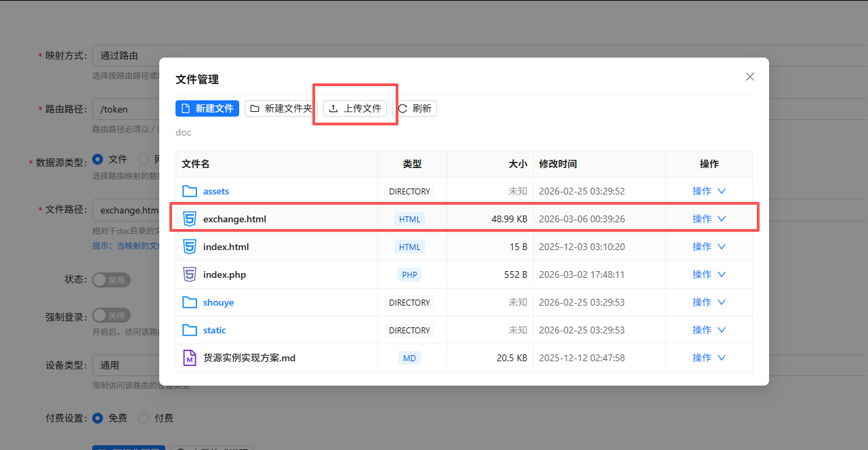Open 操作 dropdown for index.php
Viewport: 868px width, 450px height.
pos(709,274)
